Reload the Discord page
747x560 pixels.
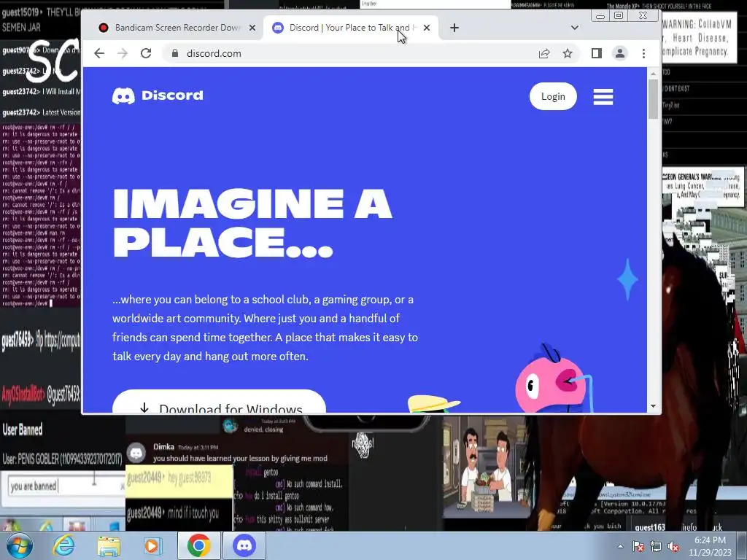pyautogui.click(x=146, y=53)
